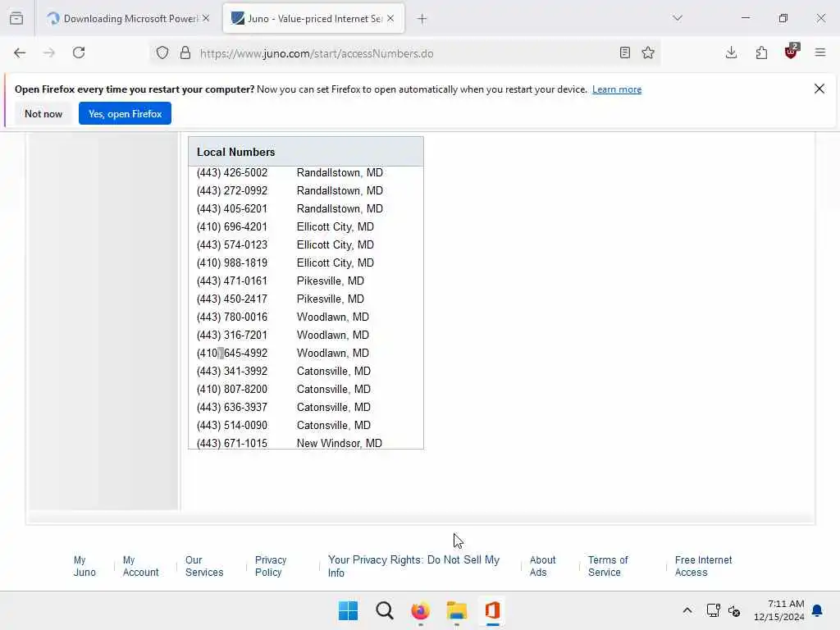
Task: Open the Windows Start menu
Action: tap(348, 610)
